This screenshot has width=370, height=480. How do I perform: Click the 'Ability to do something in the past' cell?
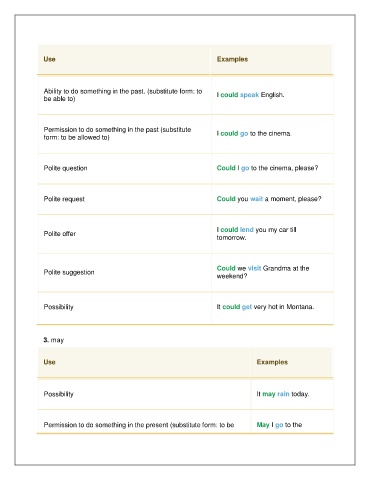(123, 95)
